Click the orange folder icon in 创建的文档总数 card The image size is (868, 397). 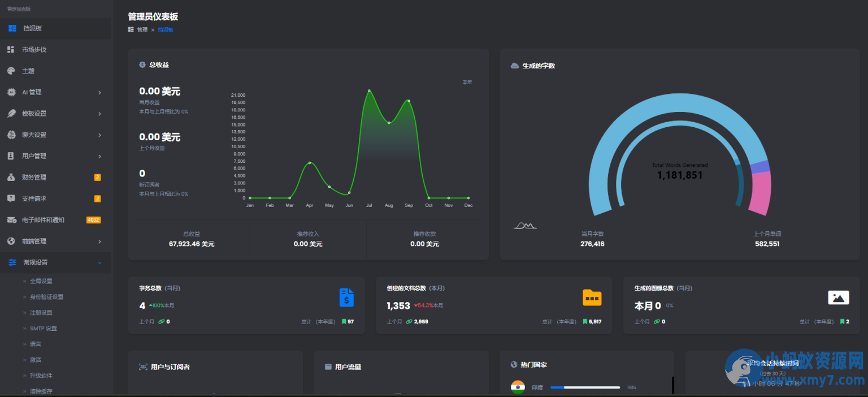click(x=592, y=297)
